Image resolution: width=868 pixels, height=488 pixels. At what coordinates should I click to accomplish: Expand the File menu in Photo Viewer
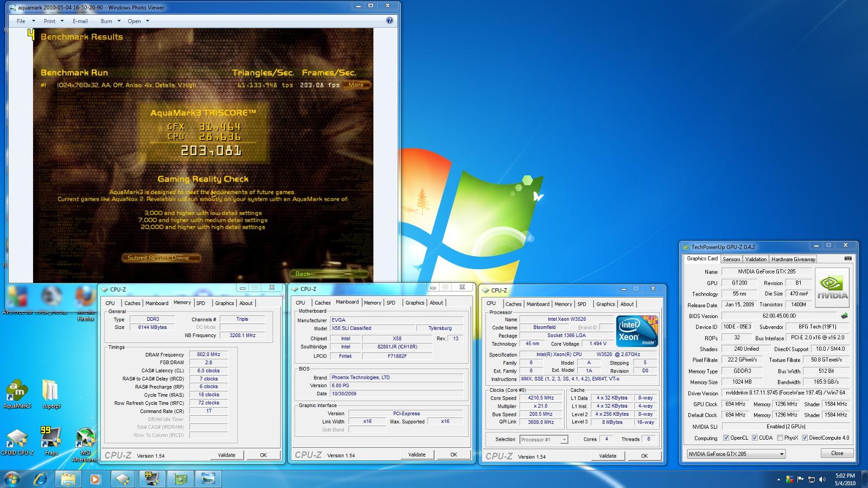pos(25,21)
